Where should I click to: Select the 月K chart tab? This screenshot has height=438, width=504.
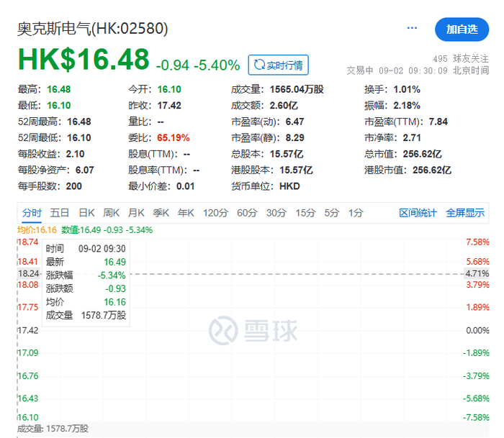tap(136, 213)
